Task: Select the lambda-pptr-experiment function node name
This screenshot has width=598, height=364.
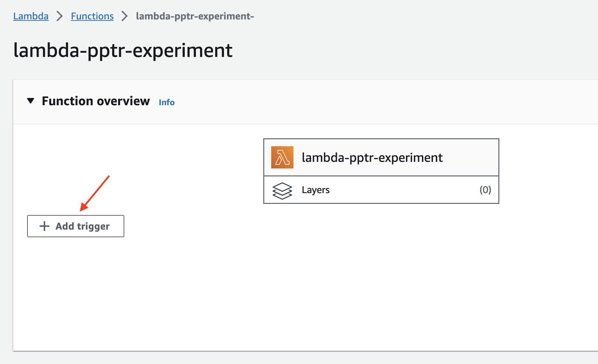Action: pyautogui.click(x=372, y=158)
